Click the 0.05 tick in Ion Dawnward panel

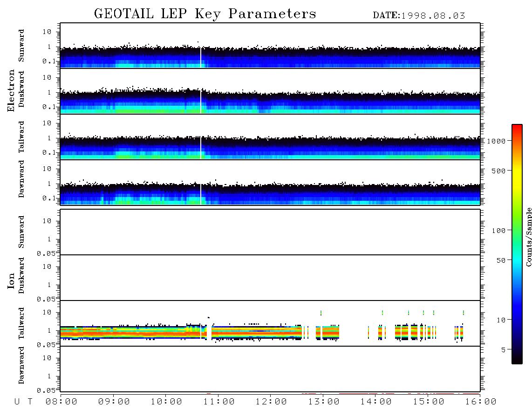pyautogui.click(x=46, y=390)
